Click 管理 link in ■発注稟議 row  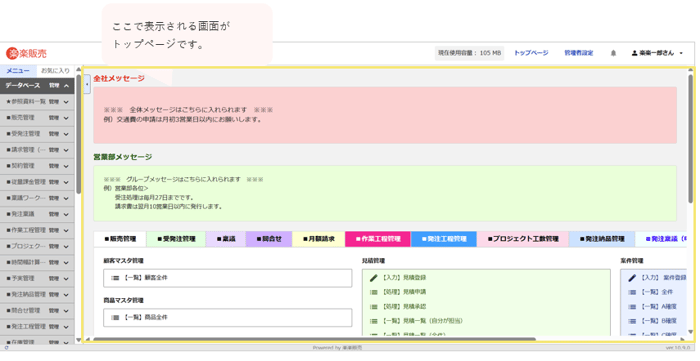tap(54, 214)
